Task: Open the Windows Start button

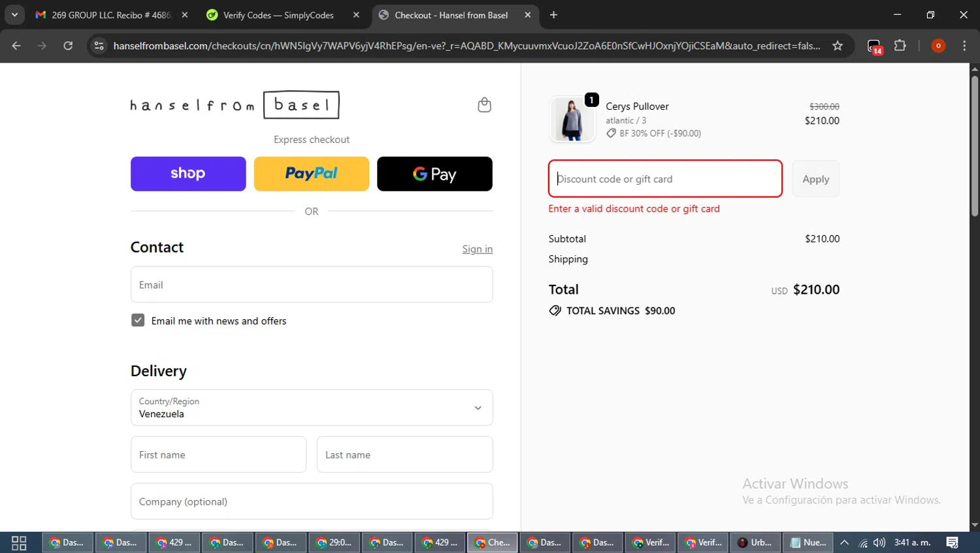Action: 19,543
